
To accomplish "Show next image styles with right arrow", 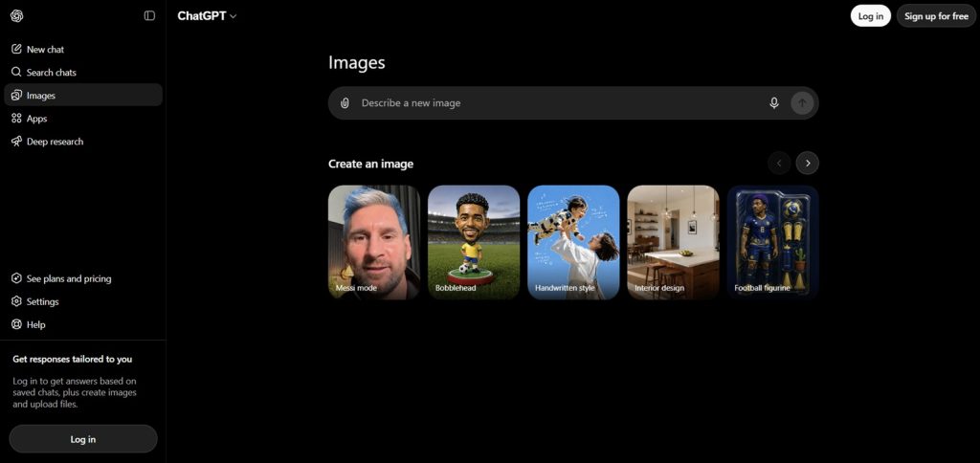I will pyautogui.click(x=808, y=163).
